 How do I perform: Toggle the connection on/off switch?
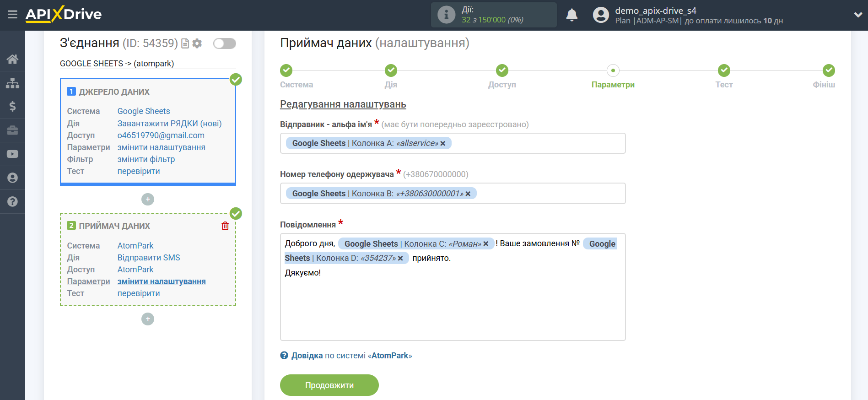click(225, 43)
